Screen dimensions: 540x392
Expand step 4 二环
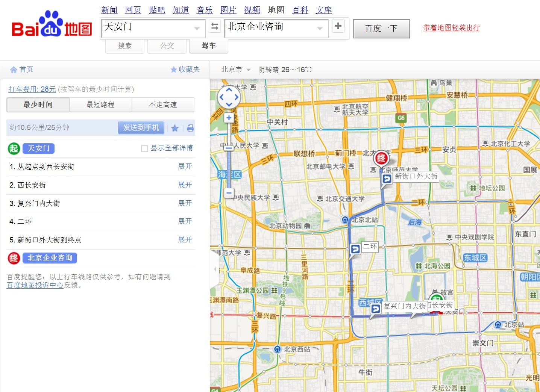click(x=185, y=221)
